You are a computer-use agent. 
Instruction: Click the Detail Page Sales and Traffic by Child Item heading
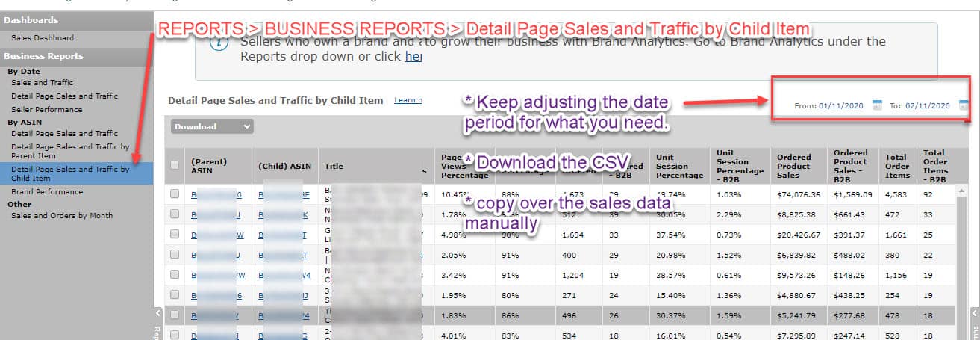click(275, 100)
